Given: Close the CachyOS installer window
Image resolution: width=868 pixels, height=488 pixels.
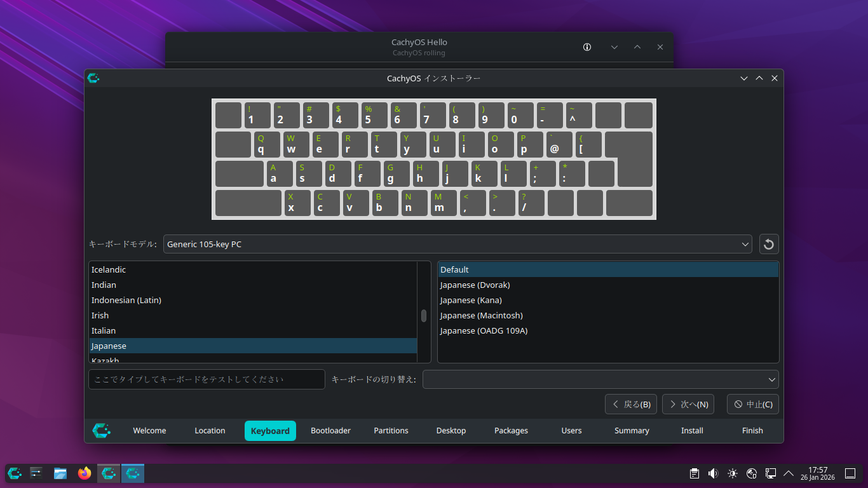Looking at the screenshot, I should click(x=775, y=78).
